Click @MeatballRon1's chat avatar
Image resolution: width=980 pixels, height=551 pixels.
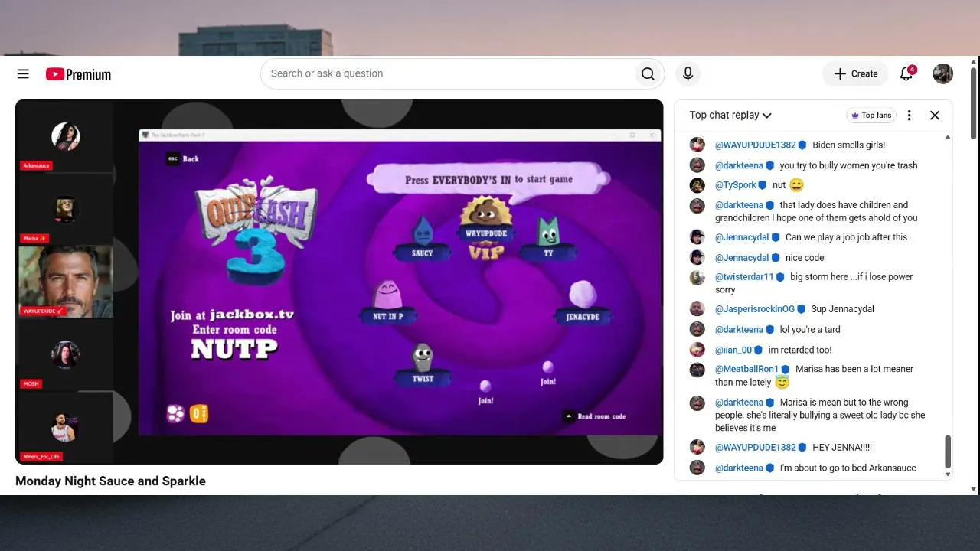[697, 370]
